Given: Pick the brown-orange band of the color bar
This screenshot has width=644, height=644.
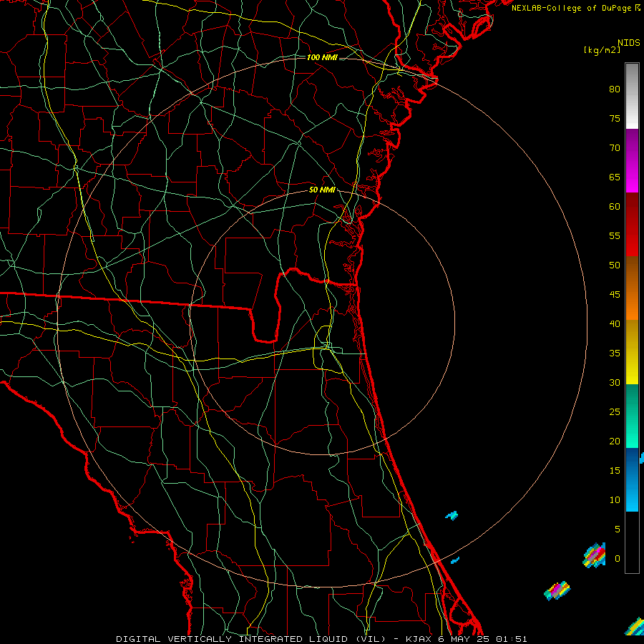Looking at the screenshot, I should pyautogui.click(x=632, y=288).
